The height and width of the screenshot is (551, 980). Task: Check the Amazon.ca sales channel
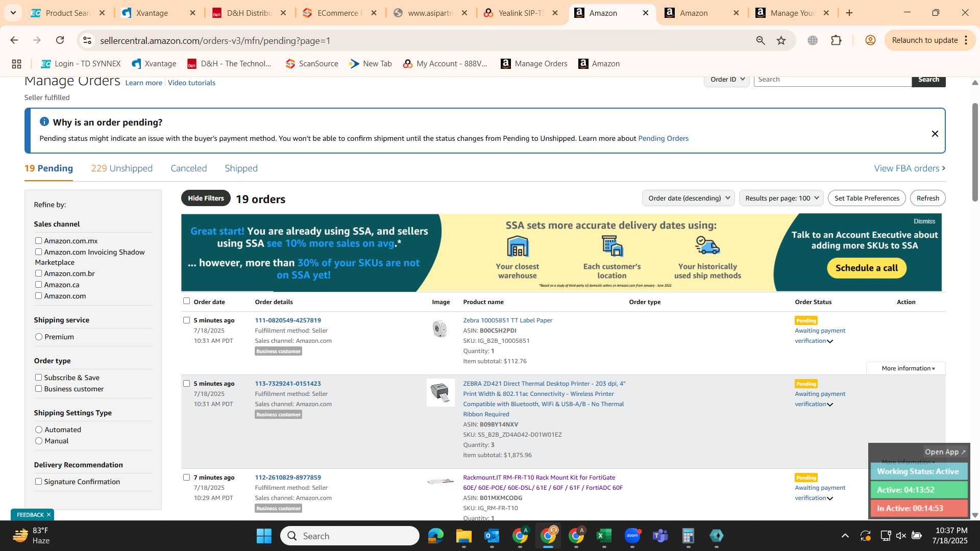tap(38, 285)
